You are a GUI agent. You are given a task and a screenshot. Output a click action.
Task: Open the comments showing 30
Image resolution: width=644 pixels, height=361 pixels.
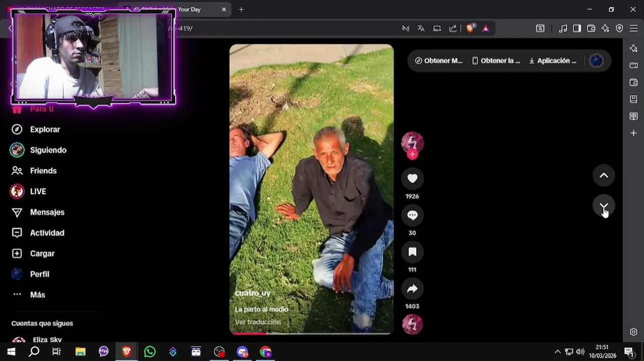[x=412, y=215]
